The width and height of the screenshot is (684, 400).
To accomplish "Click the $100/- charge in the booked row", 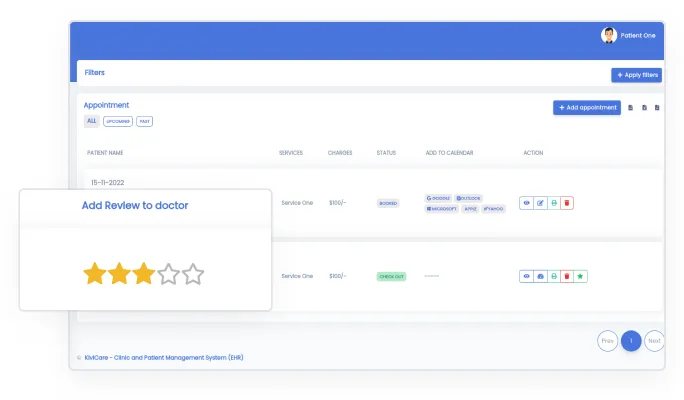I will tap(338, 203).
